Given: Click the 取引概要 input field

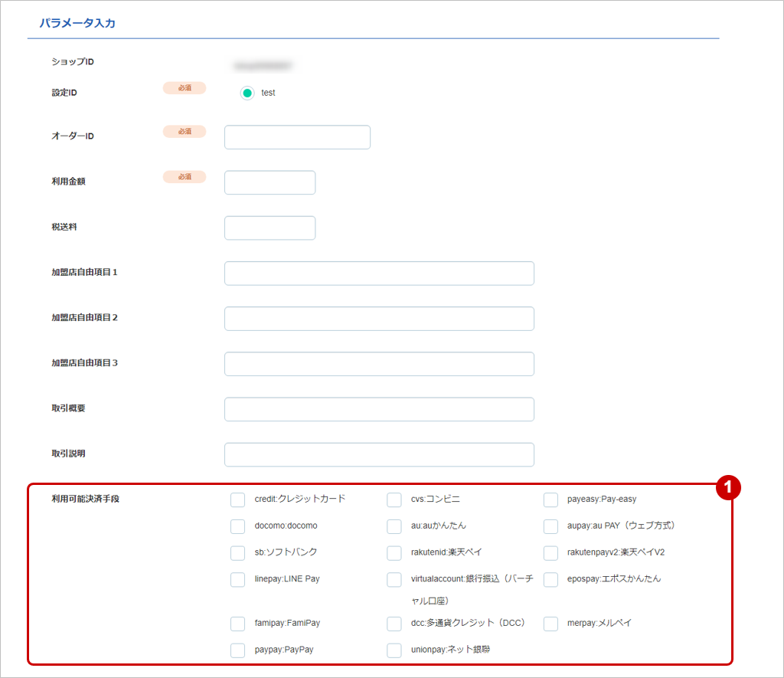Looking at the screenshot, I should point(379,409).
